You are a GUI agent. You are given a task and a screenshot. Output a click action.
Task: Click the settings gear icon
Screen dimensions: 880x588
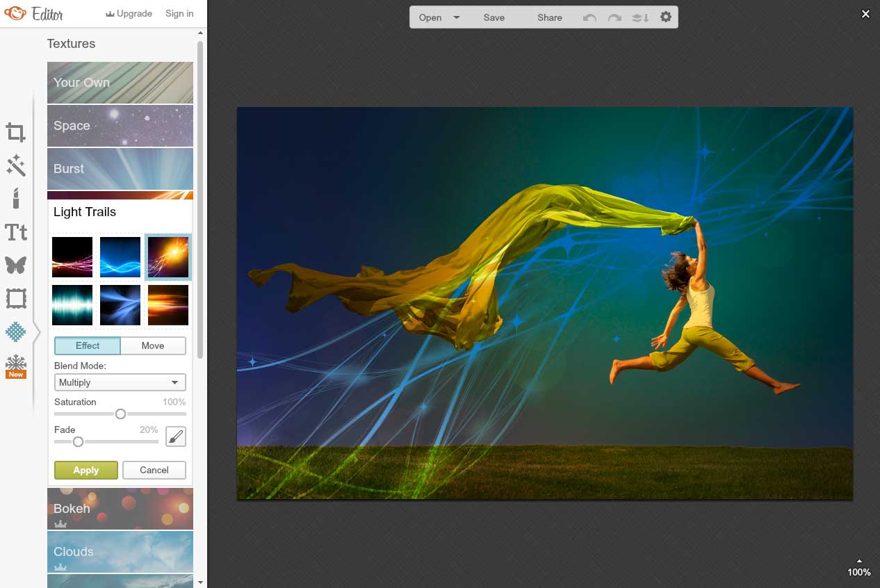666,17
